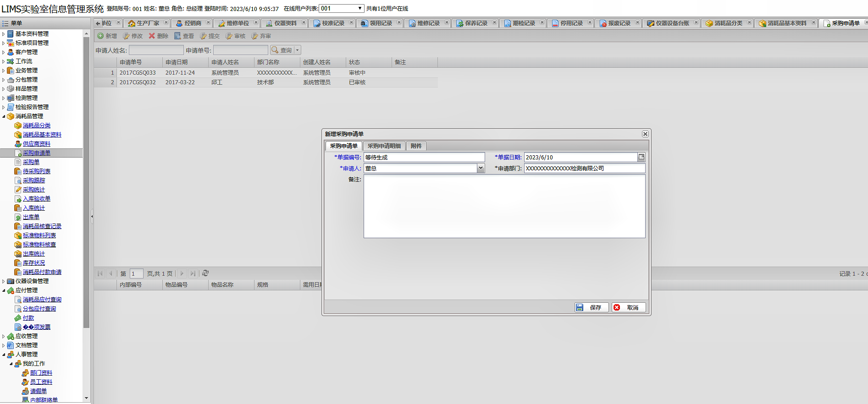The width and height of the screenshot is (868, 404).
Task: Click the 查询 search button
Action: 282,50
